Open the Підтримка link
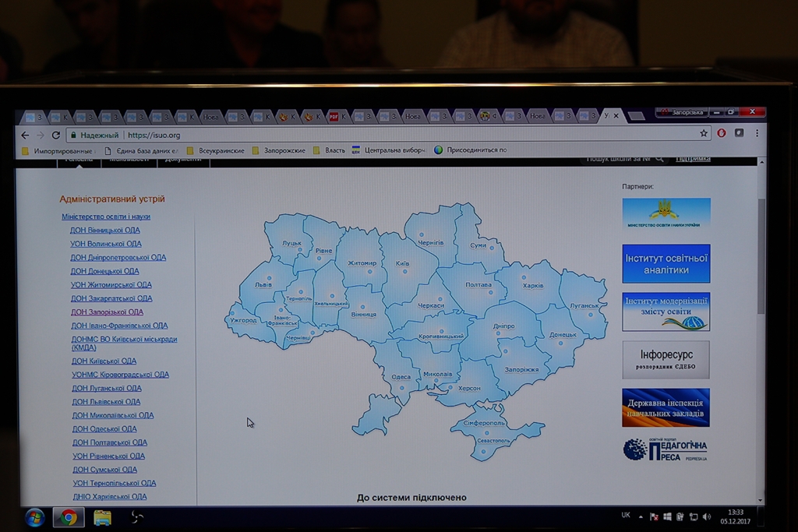Viewport: 798px width, 532px height. (693, 159)
